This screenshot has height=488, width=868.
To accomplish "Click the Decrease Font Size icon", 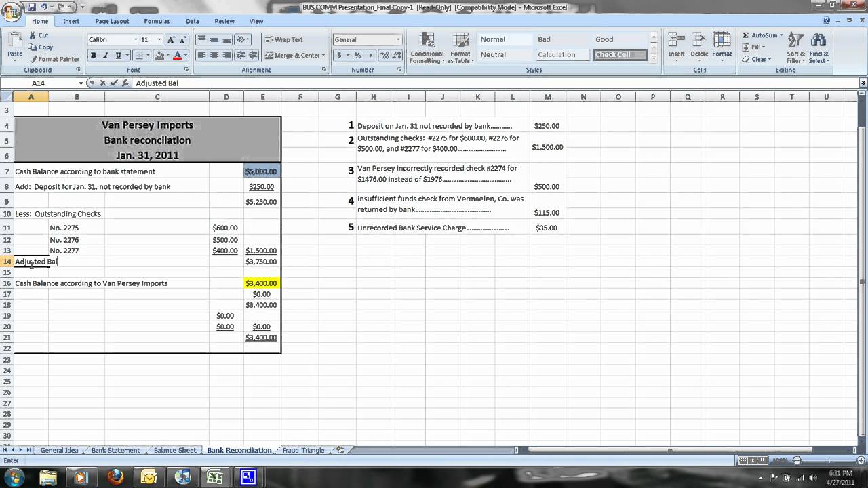I will click(x=183, y=39).
